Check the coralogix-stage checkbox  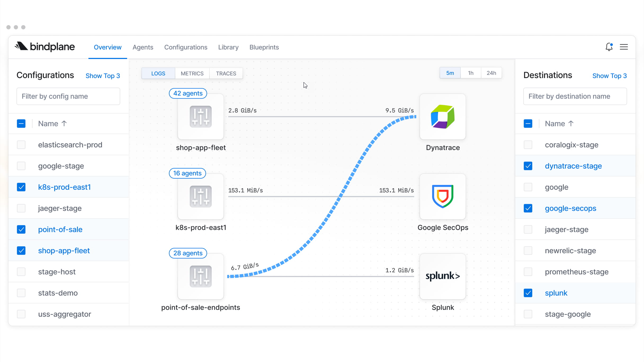pyautogui.click(x=528, y=145)
